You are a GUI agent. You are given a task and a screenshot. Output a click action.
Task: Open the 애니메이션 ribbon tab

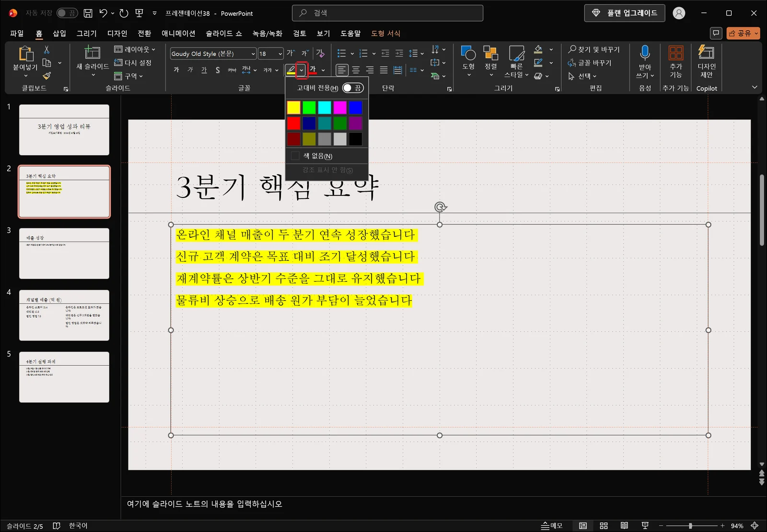click(x=178, y=33)
